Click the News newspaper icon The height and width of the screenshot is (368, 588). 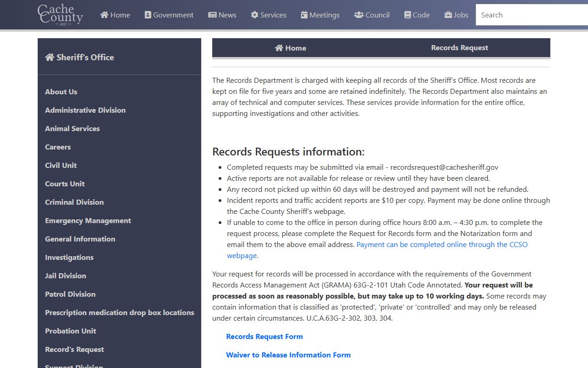point(212,15)
